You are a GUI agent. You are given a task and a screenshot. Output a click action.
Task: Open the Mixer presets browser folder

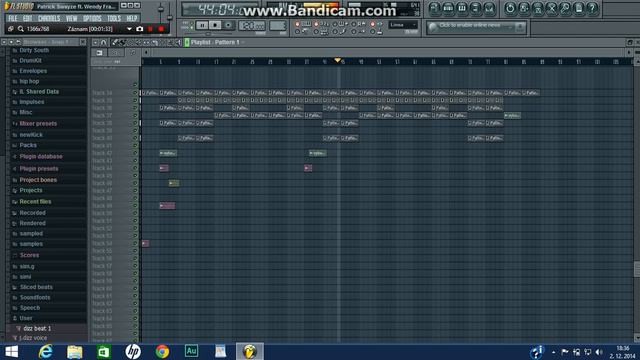[38, 123]
